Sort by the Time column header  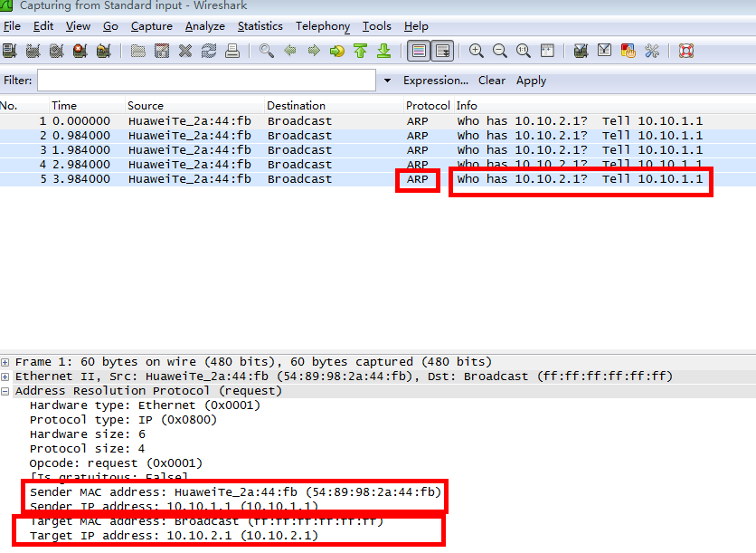[x=87, y=106]
